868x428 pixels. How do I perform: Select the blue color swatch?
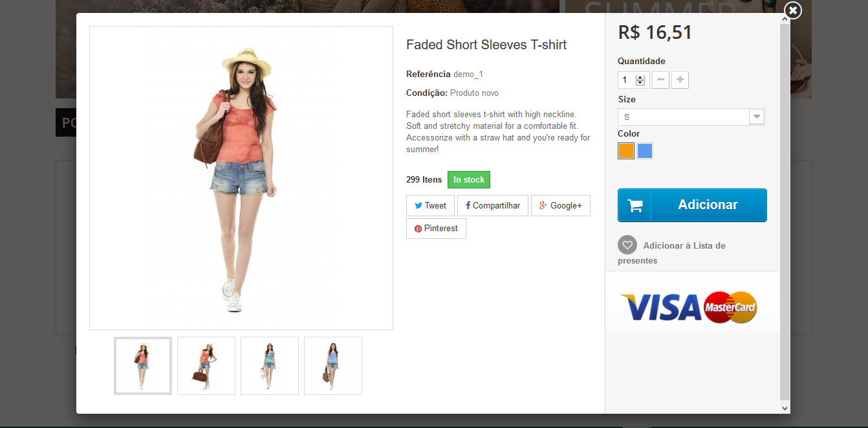645,151
